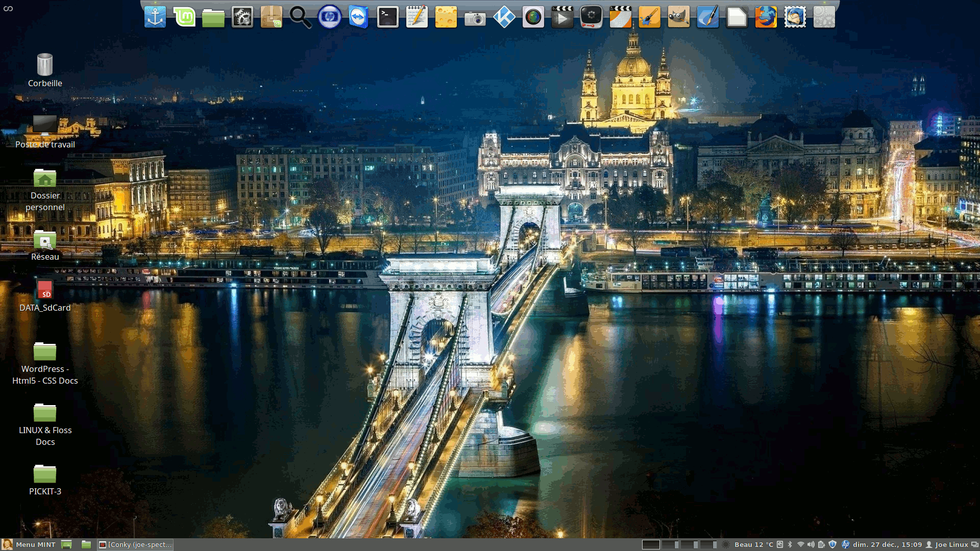
Task: Toggle Bluetooth tray icon
Action: (790, 544)
